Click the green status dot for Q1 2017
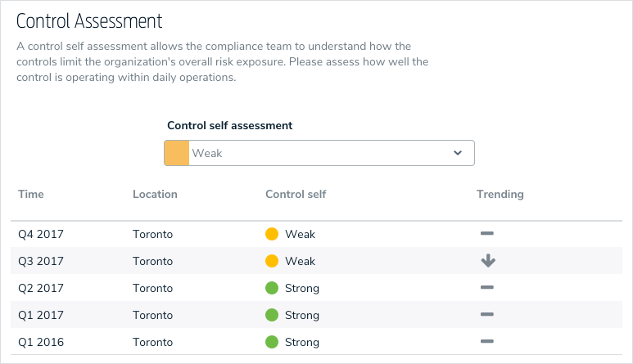 pos(273,314)
